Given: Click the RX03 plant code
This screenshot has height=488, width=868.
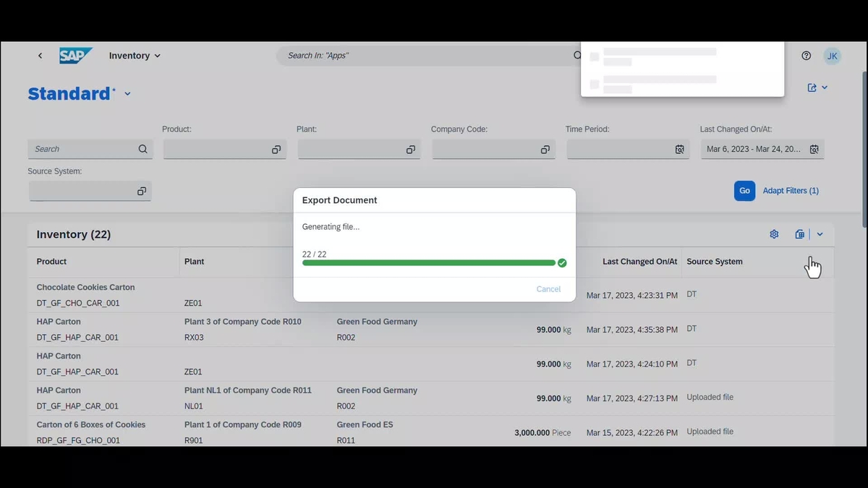Looking at the screenshot, I should click(194, 338).
